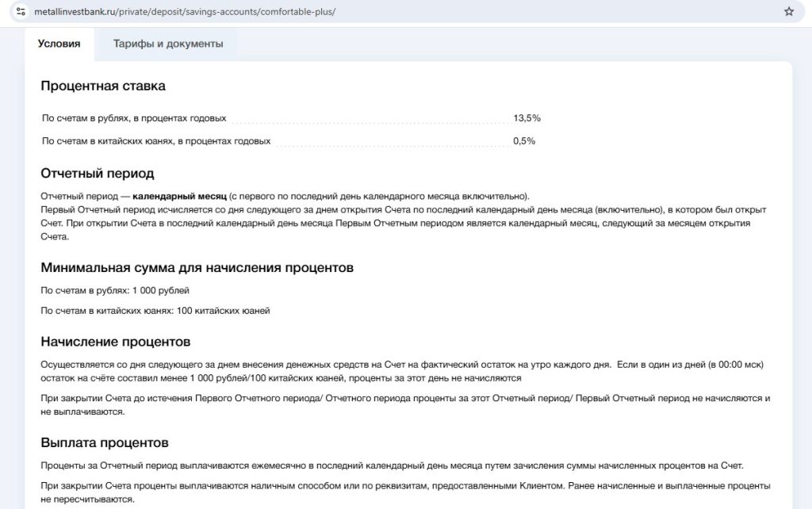
Task: Click the 13,5% rate value
Action: [x=527, y=118]
